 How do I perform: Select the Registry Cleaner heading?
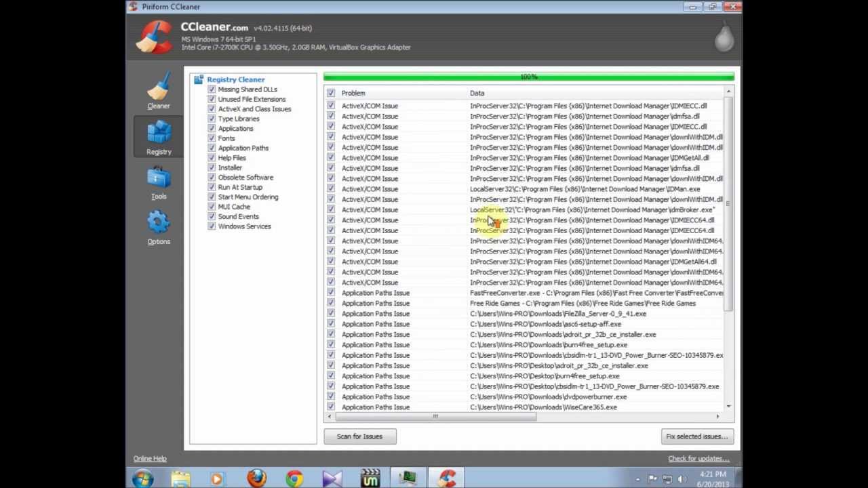[235, 80]
